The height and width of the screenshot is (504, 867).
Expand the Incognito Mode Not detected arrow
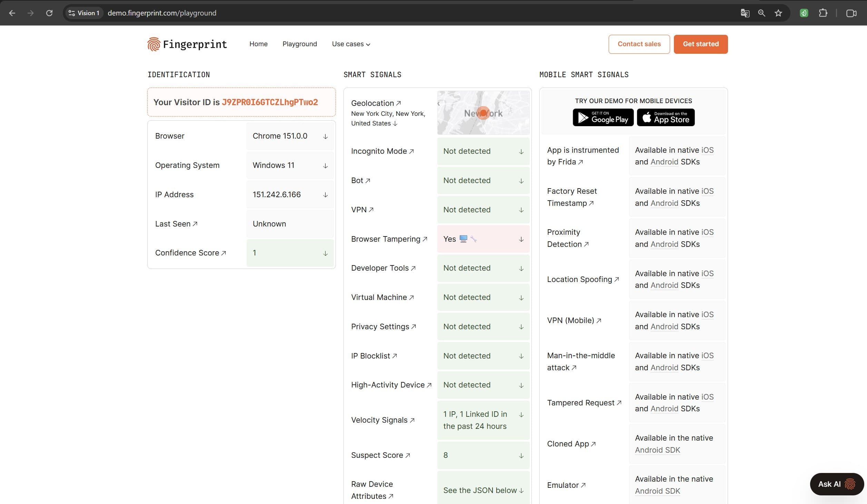521,152
